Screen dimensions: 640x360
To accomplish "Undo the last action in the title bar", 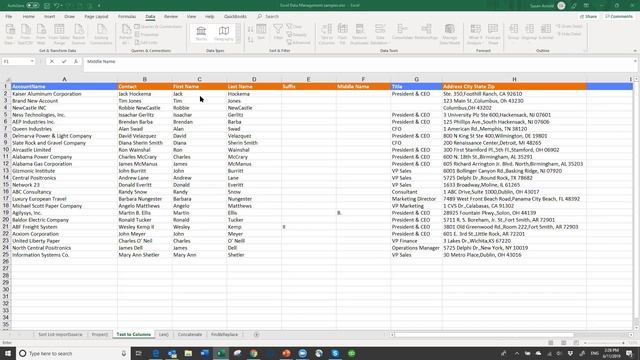I will click(57, 6).
